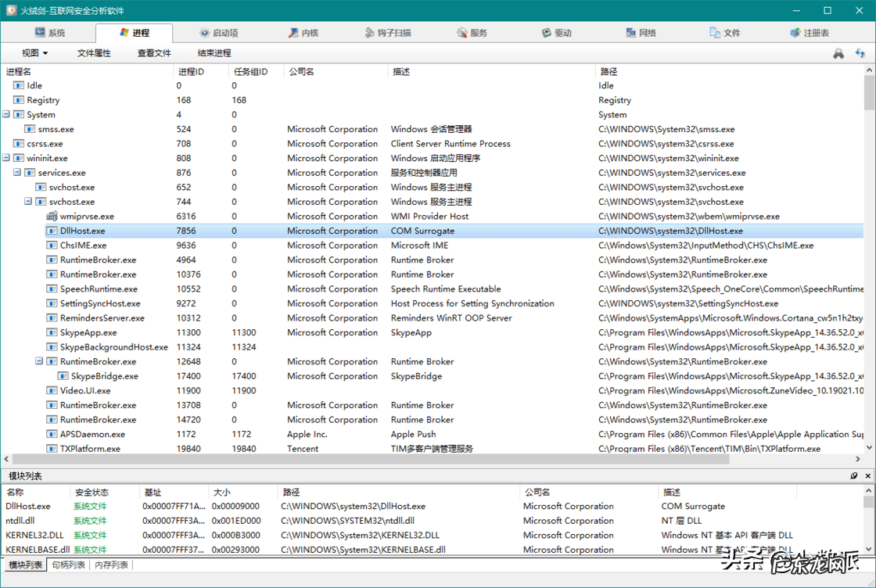This screenshot has height=588, width=876.
Task: Toggle the 模块列表 panel auto-hide pin
Action: (854, 475)
